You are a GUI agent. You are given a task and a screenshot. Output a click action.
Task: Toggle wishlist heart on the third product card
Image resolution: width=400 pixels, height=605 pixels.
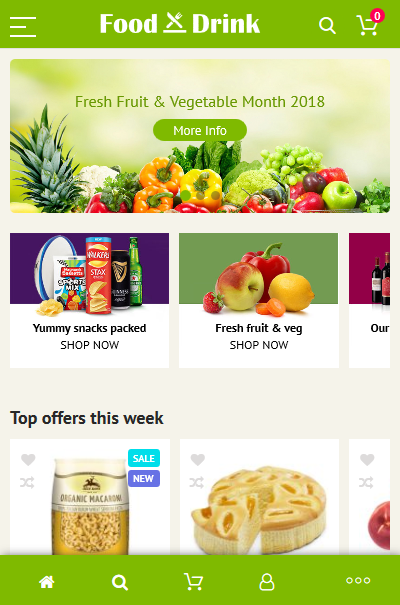pos(367,460)
